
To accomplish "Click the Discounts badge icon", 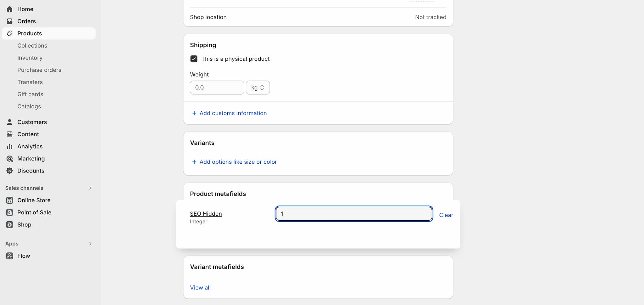I will (x=9, y=171).
